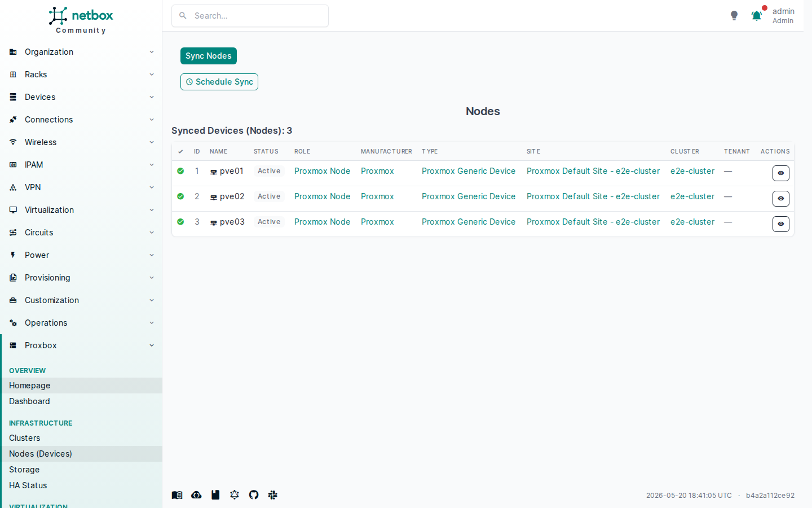
Task: Open Proxmox Default Site link for pve02
Action: coord(593,196)
